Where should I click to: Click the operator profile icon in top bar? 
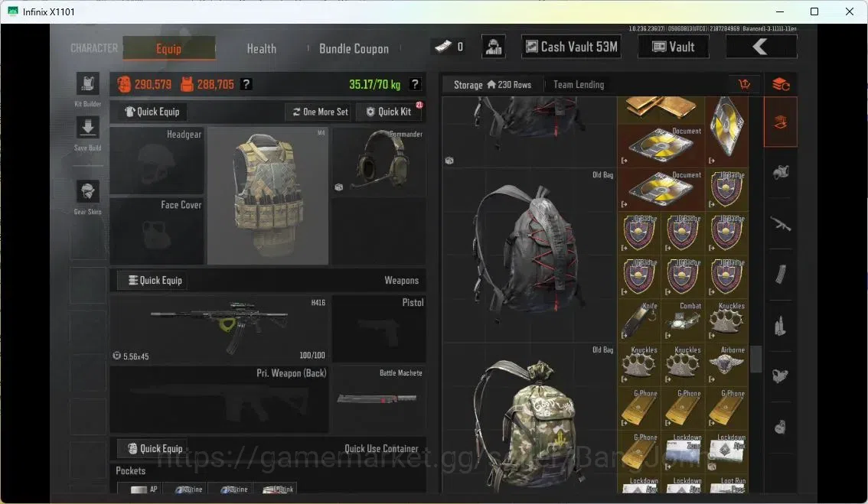point(493,47)
